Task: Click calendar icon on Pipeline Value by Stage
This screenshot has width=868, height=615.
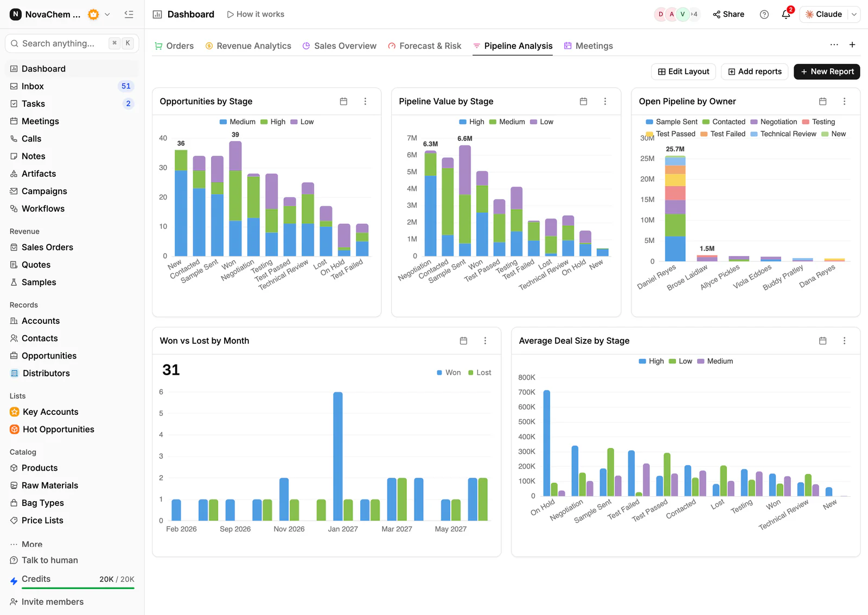Action: click(x=583, y=101)
